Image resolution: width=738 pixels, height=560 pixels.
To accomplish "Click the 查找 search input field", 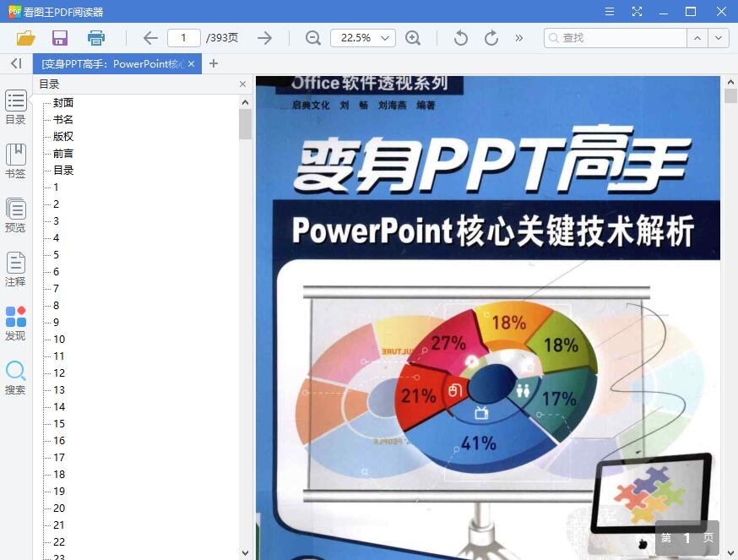I will coord(616,38).
